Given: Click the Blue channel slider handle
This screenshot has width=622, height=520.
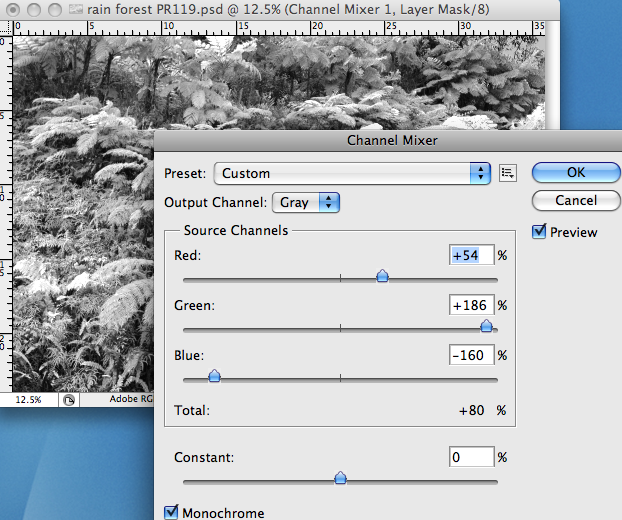Looking at the screenshot, I should pos(213,377).
